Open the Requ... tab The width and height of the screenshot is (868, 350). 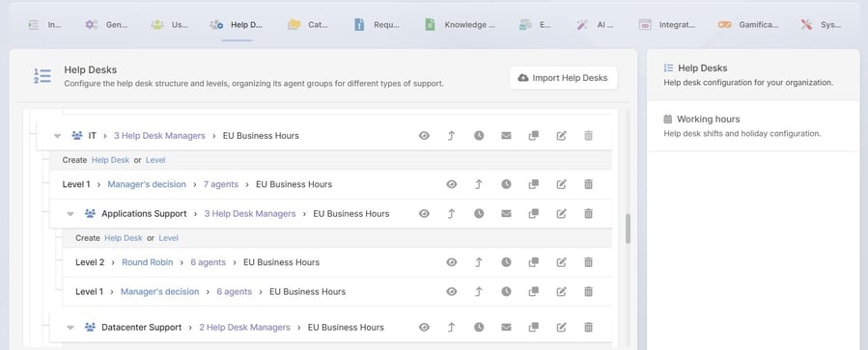tap(377, 25)
